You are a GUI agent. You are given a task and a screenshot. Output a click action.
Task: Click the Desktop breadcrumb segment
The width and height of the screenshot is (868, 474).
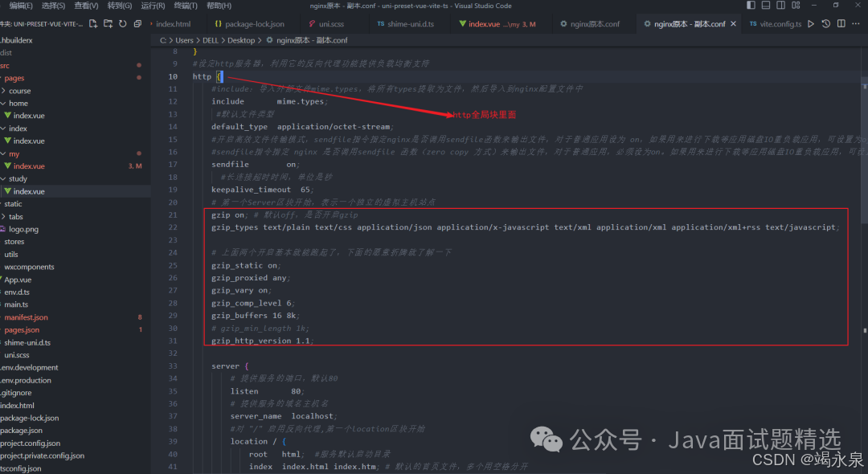[241, 40]
